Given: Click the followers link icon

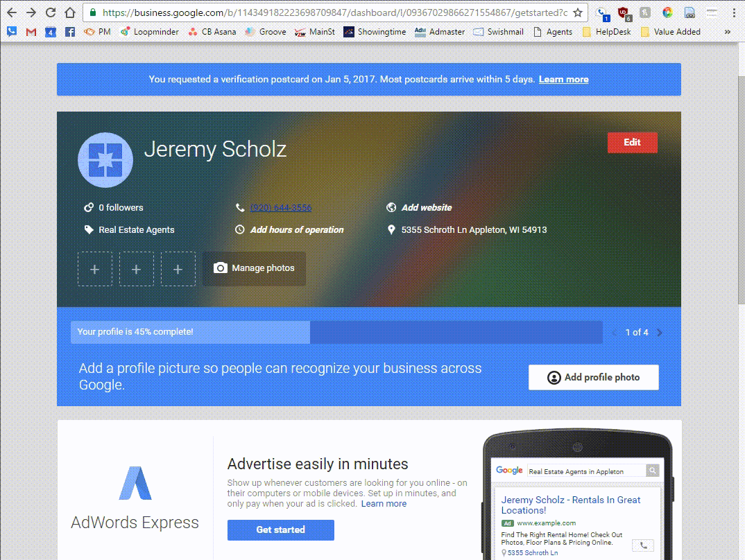Looking at the screenshot, I should pyautogui.click(x=88, y=207).
